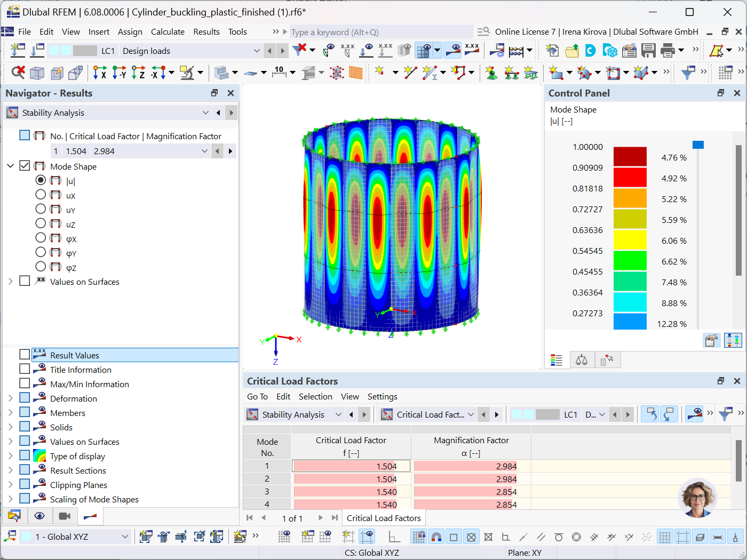This screenshot has width=747, height=560.
Task: Open Settings in the Critical Load Factors panel
Action: [382, 397]
